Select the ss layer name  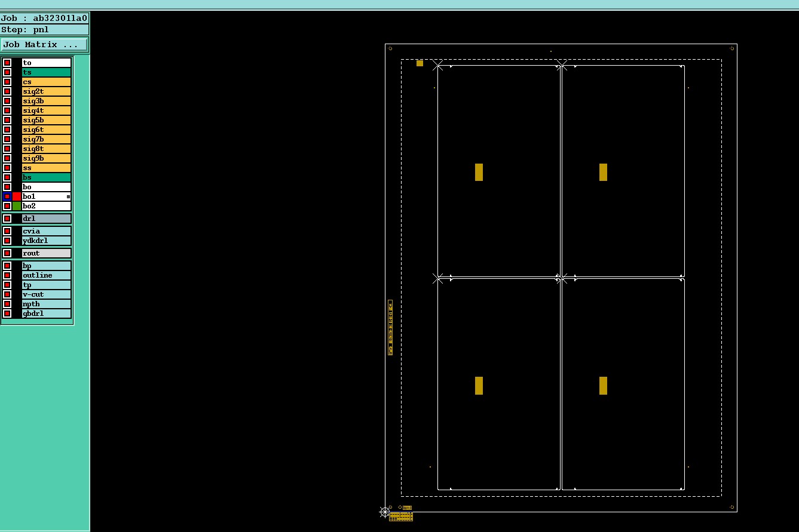(x=47, y=168)
